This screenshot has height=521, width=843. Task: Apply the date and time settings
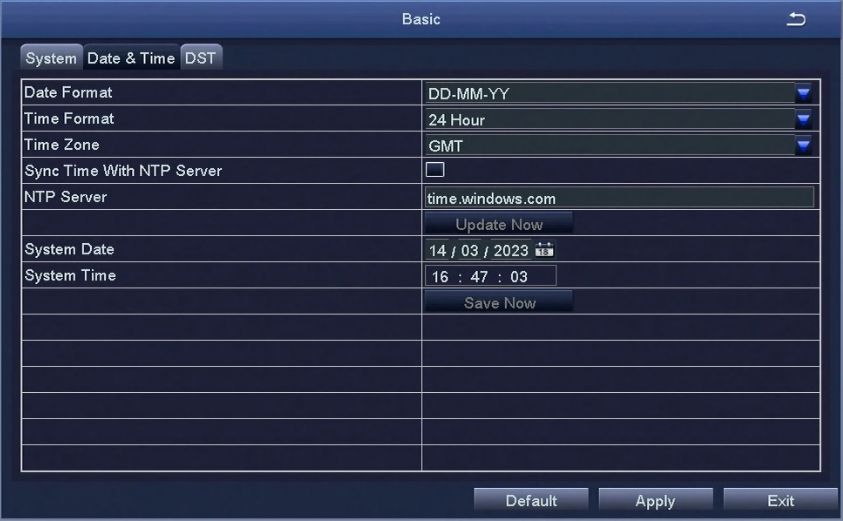click(x=655, y=500)
